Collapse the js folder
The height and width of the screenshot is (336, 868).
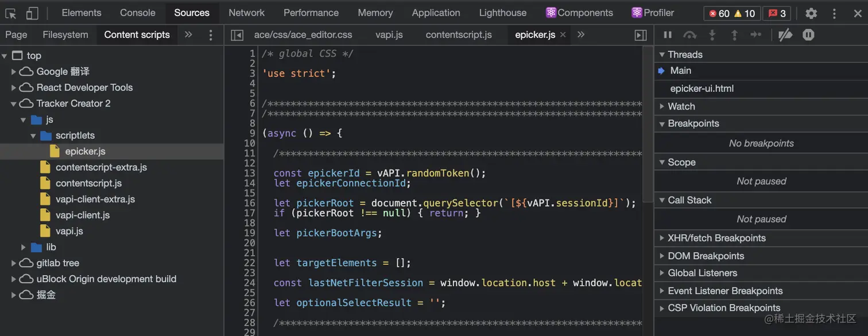pos(24,120)
